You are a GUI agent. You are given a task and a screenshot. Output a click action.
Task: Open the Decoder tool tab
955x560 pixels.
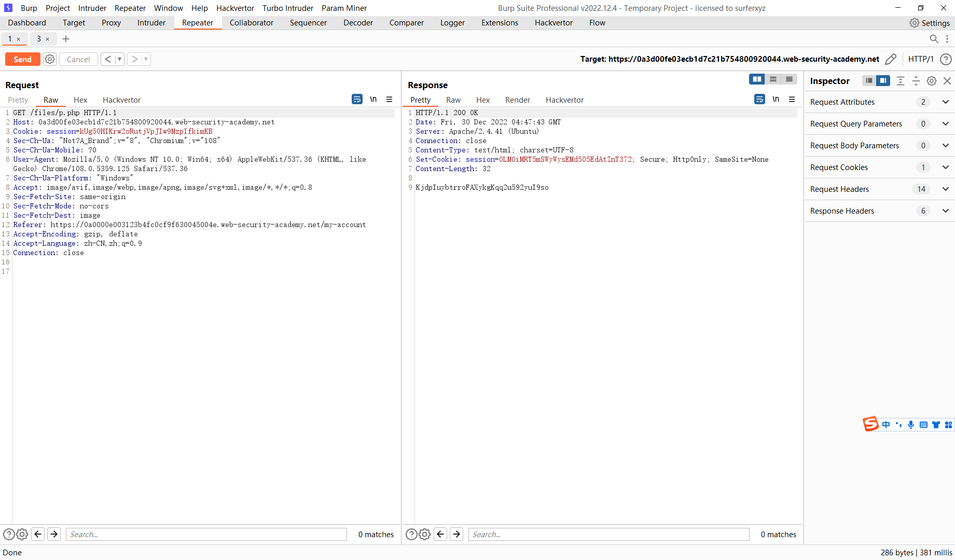pyautogui.click(x=358, y=23)
